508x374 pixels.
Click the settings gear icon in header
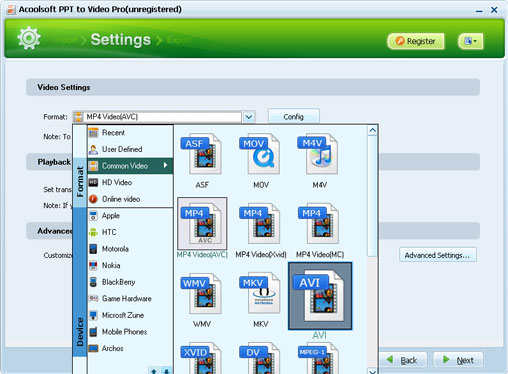[x=29, y=38]
